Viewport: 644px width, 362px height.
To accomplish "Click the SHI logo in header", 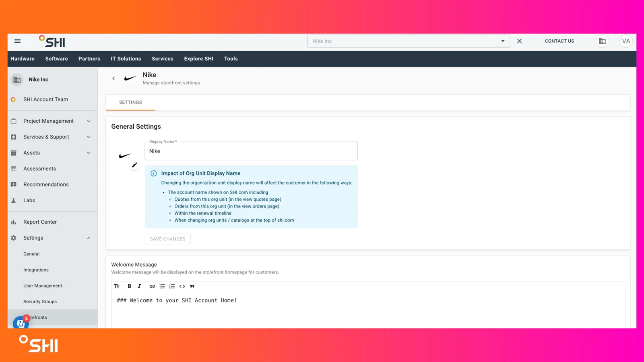I will (52, 41).
